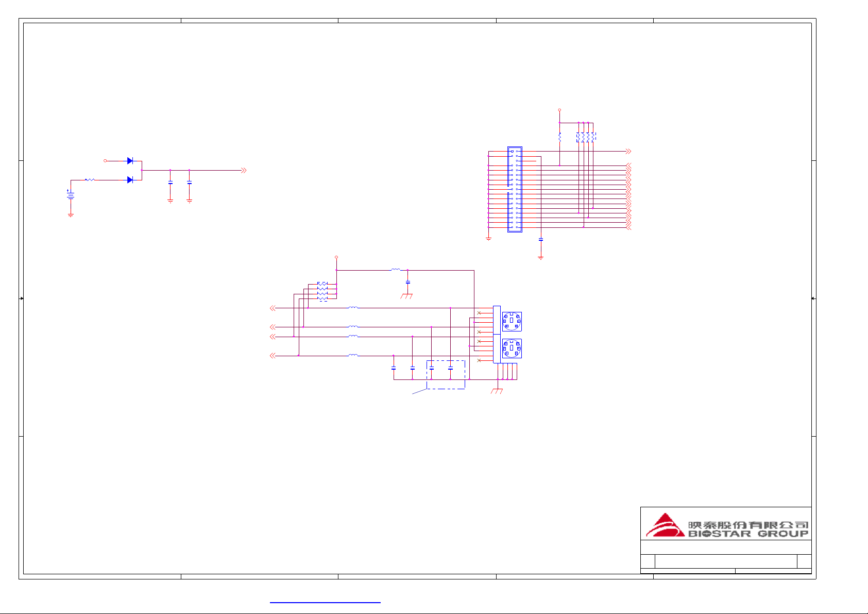Select the first capacitor after the diodes

pos(171,183)
